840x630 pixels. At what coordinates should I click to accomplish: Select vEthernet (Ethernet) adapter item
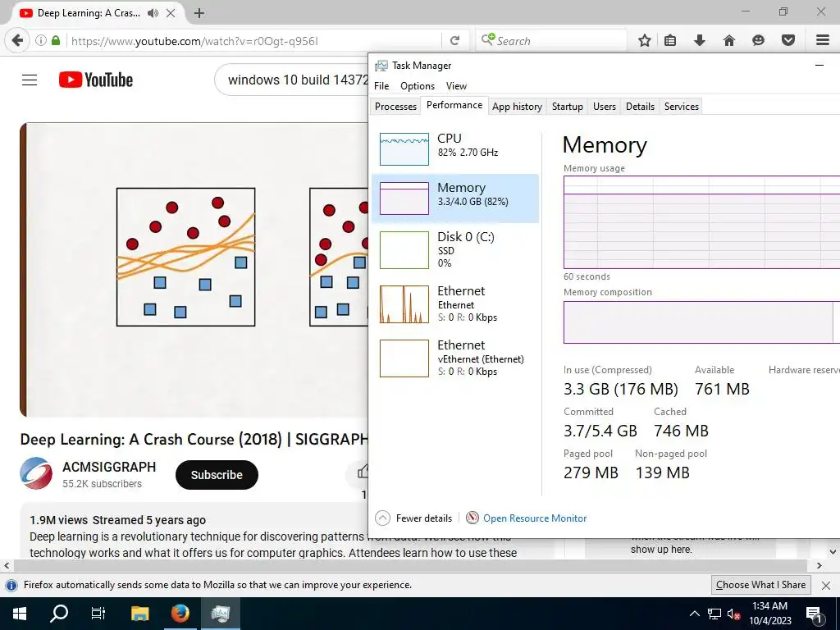[455, 358]
